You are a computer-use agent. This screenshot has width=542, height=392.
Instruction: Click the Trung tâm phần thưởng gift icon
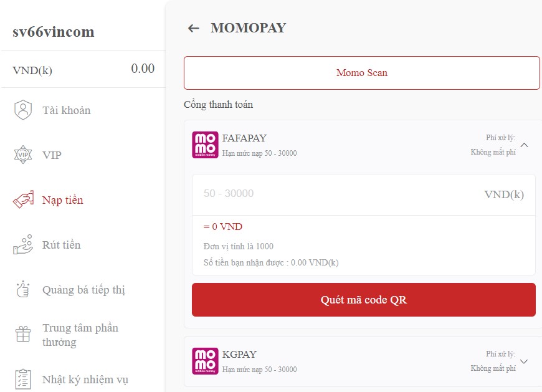click(x=23, y=335)
